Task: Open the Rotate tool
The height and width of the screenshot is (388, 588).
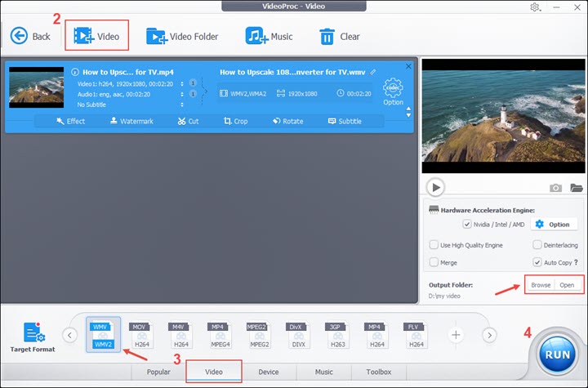Action: (x=288, y=121)
